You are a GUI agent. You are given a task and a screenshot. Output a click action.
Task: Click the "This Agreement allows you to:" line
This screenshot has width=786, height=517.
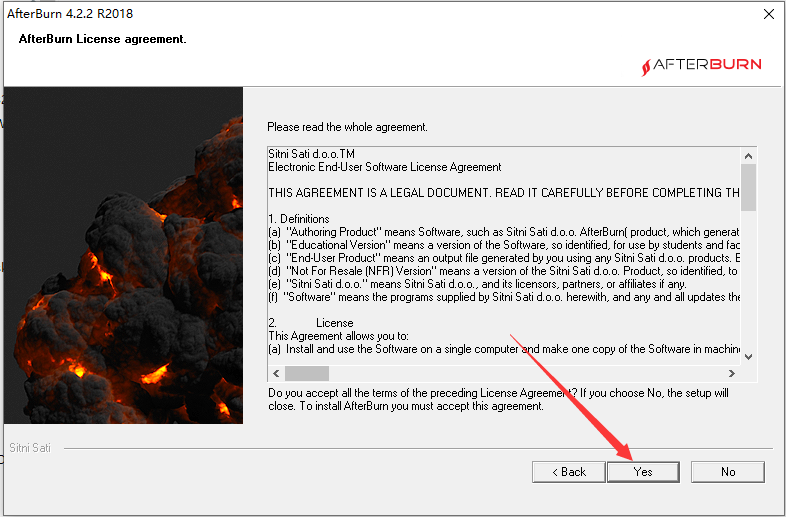coord(338,336)
